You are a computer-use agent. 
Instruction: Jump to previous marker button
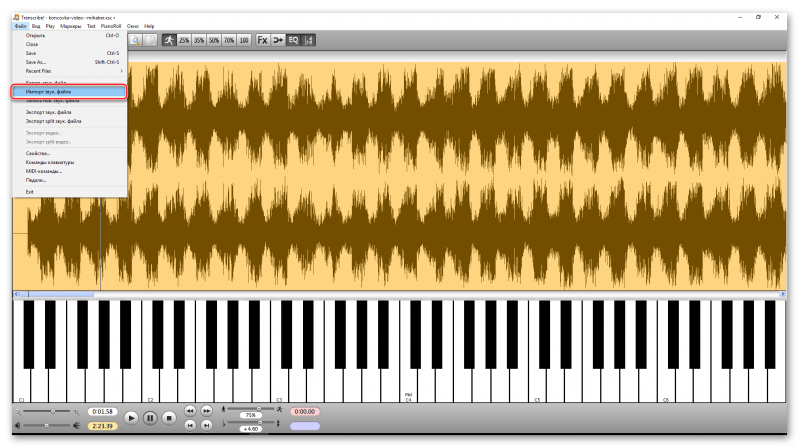point(190,425)
